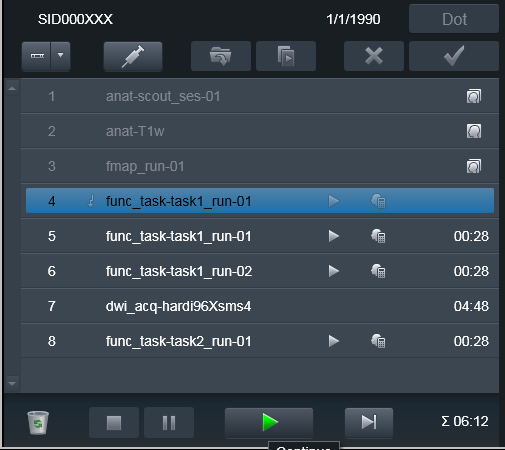The image size is (505, 450).
Task: Click the play triangle on func_task-task1_run-02
Action: (x=333, y=271)
